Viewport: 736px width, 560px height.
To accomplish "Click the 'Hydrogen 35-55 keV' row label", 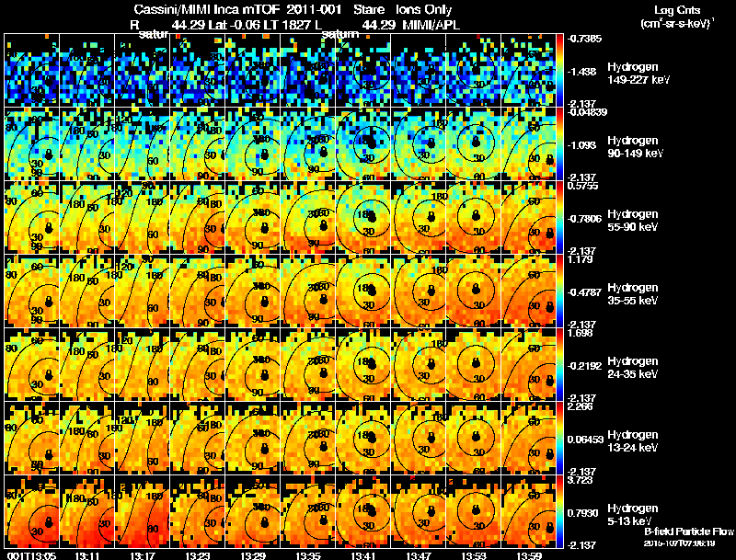I will 633,294.
